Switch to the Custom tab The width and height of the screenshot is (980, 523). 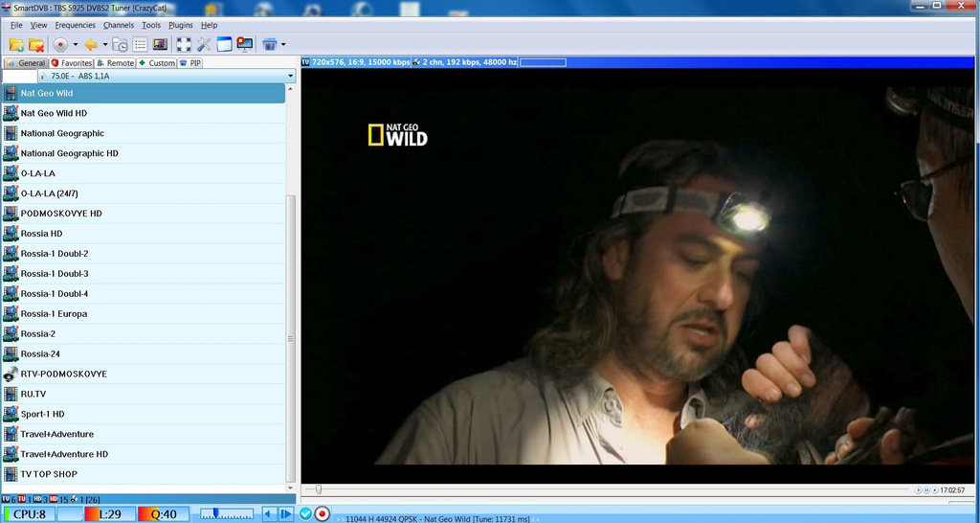pyautogui.click(x=156, y=63)
